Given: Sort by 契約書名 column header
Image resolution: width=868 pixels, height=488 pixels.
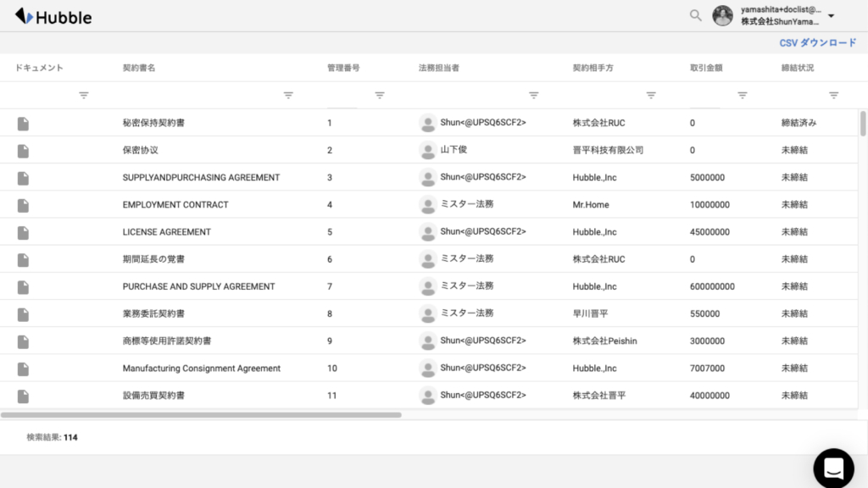Looking at the screenshot, I should click(139, 68).
